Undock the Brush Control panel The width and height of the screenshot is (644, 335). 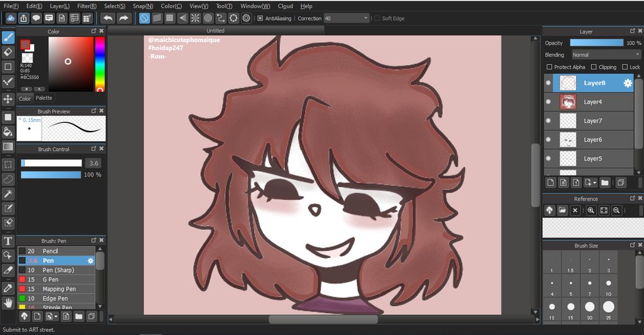pos(94,149)
